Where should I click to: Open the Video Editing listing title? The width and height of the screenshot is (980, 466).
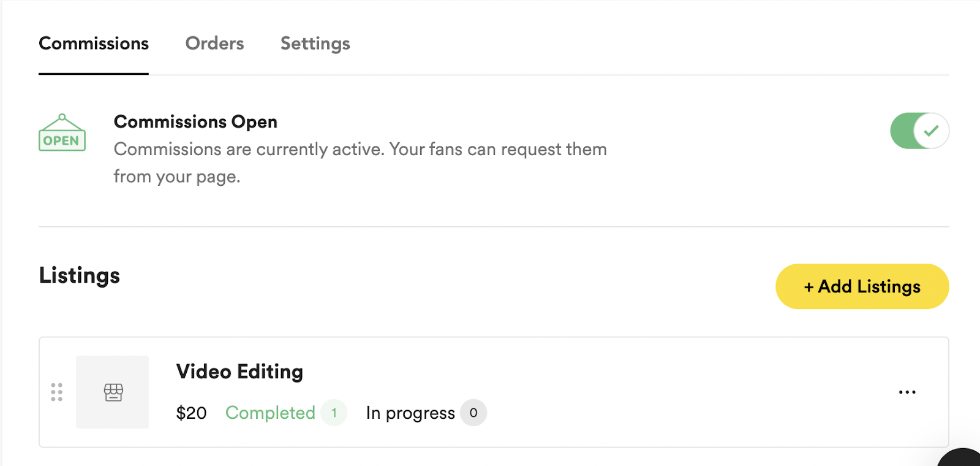(239, 372)
